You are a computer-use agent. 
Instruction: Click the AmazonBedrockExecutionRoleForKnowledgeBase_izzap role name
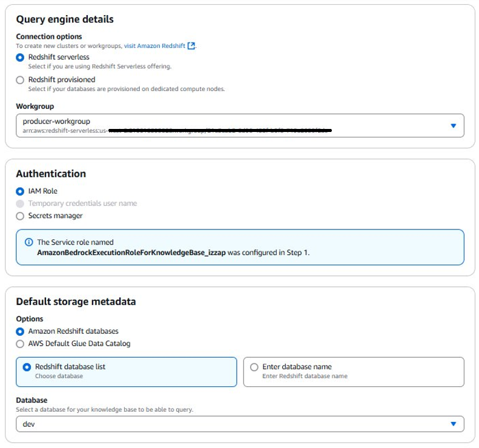pos(131,252)
